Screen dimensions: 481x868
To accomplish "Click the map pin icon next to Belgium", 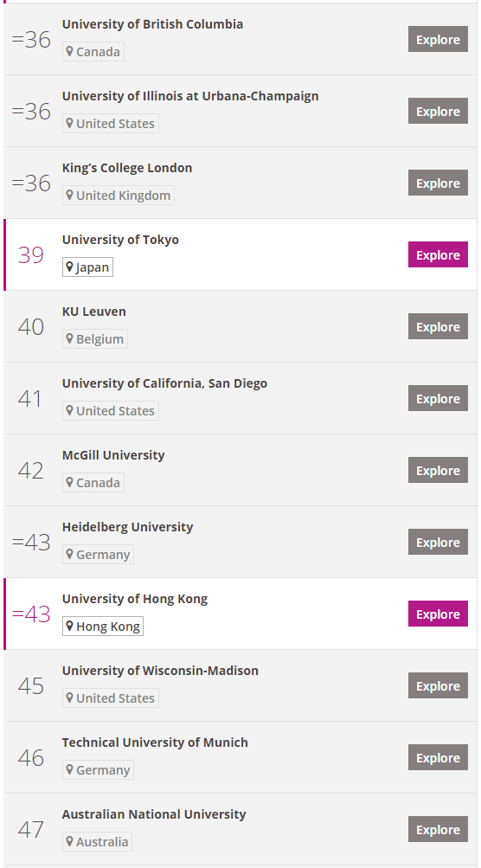I will point(70,338).
